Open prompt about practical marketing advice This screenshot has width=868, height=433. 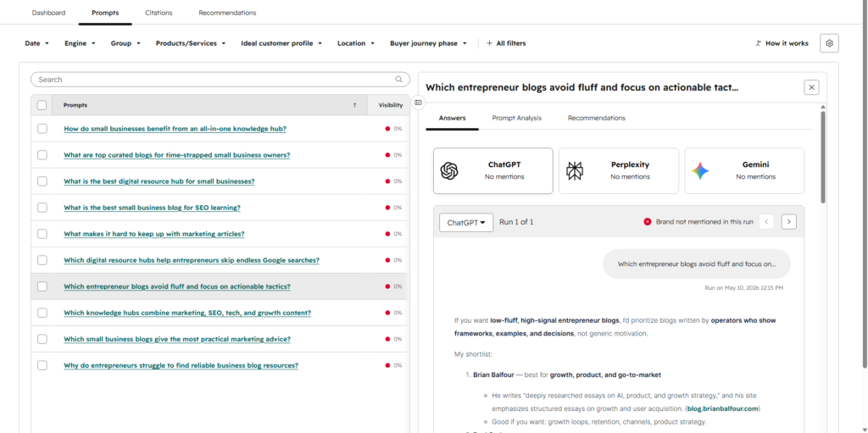[x=177, y=339]
